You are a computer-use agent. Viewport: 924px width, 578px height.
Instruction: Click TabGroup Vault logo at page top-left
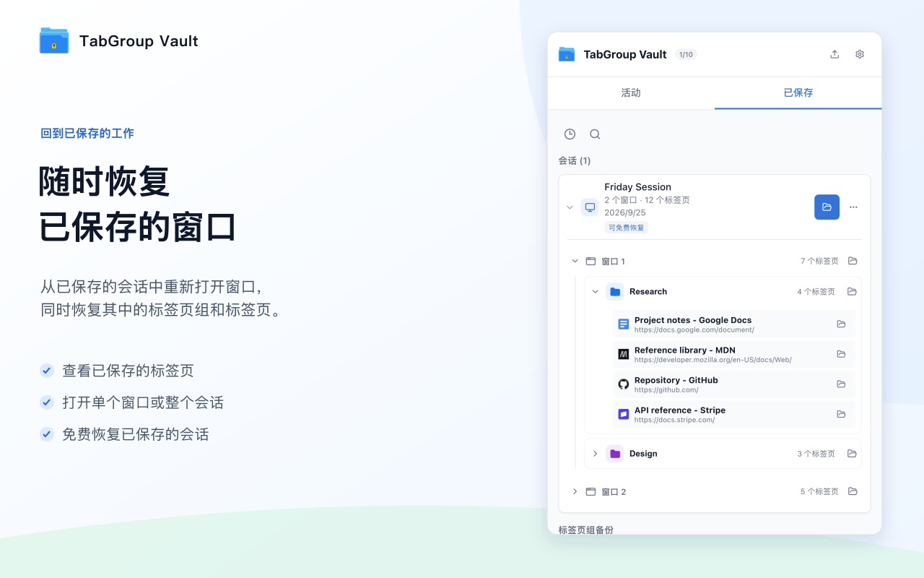pos(54,40)
